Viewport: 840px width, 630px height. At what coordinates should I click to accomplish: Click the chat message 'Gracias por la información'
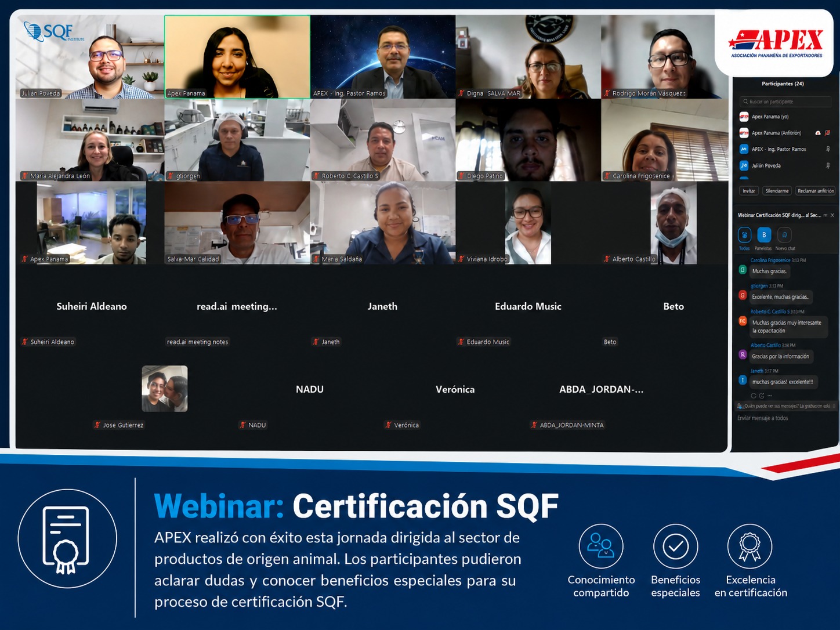pyautogui.click(x=780, y=357)
